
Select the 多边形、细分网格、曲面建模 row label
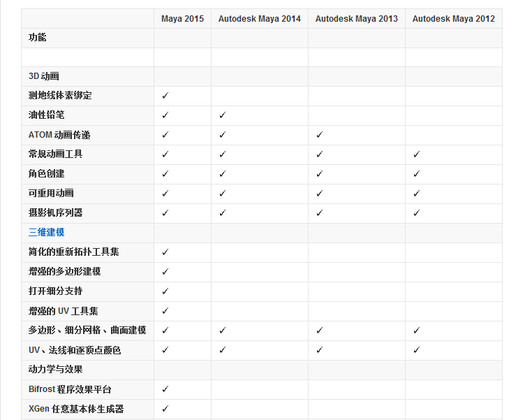click(x=87, y=331)
